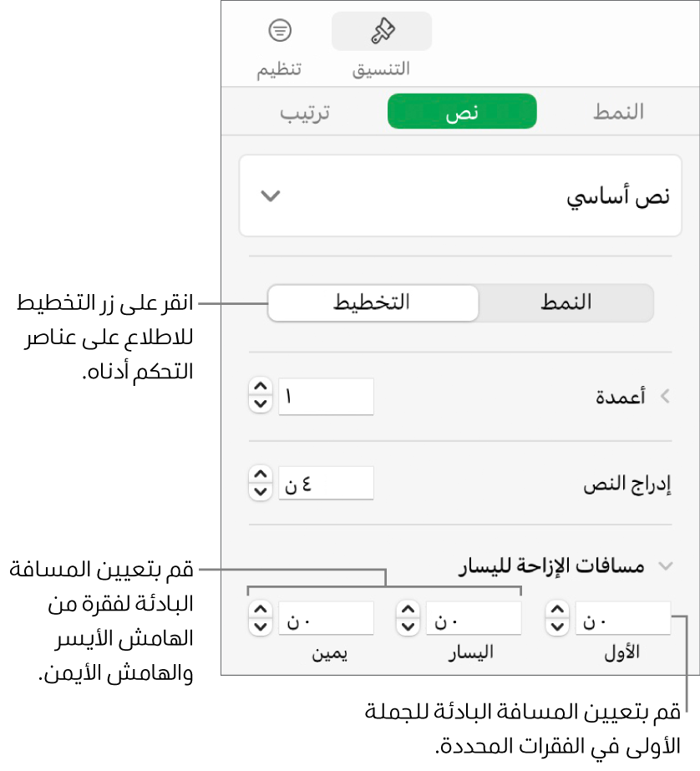Expand the أعمدة (Columns) section chevron
Image resolution: width=700 pixels, height=771 pixels.
(x=666, y=398)
